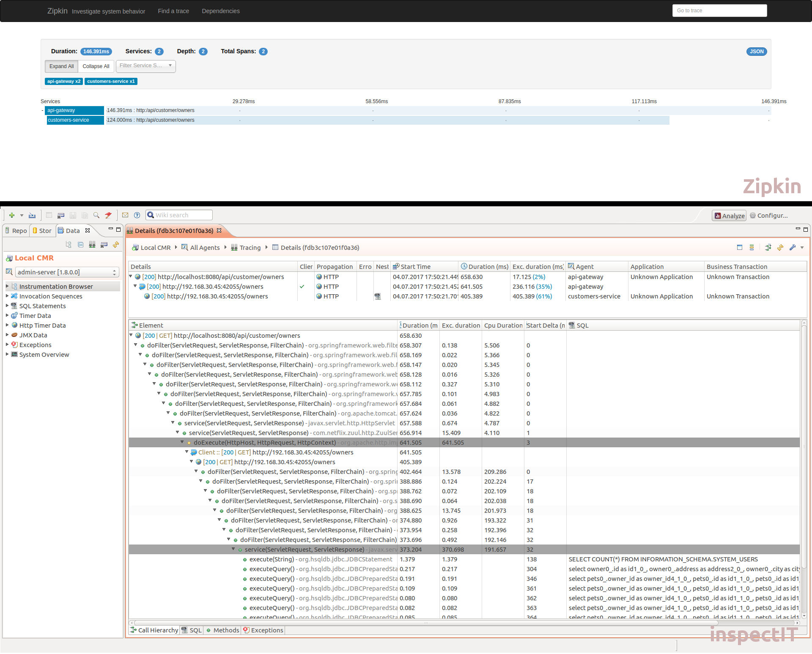Image resolution: width=812 pixels, height=654 pixels.
Task: Click the JSON button
Action: (x=756, y=52)
